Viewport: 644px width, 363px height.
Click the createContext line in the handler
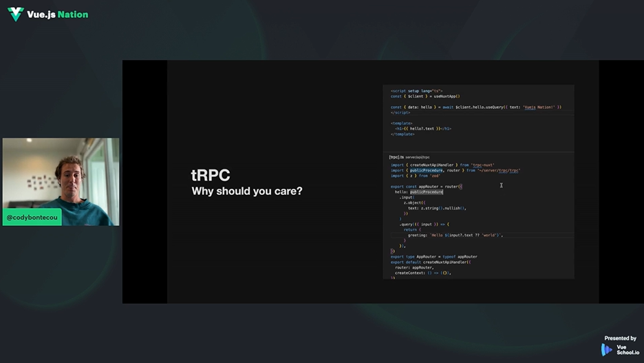tap(423, 273)
